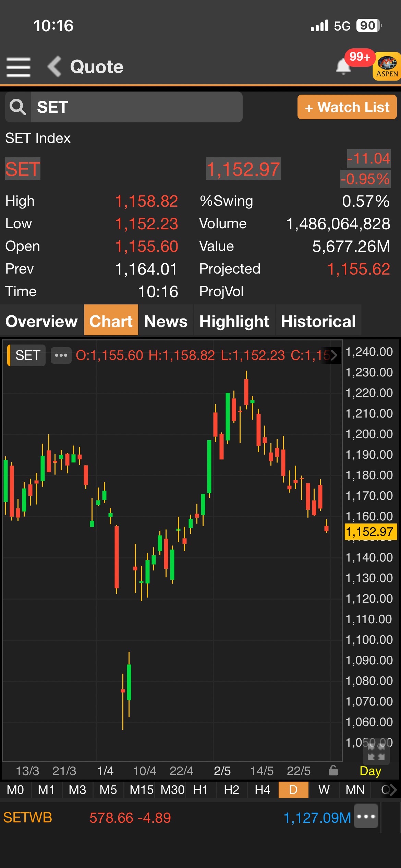Open the Day range selector
Screen dimensions: 401x868
[x=370, y=771]
